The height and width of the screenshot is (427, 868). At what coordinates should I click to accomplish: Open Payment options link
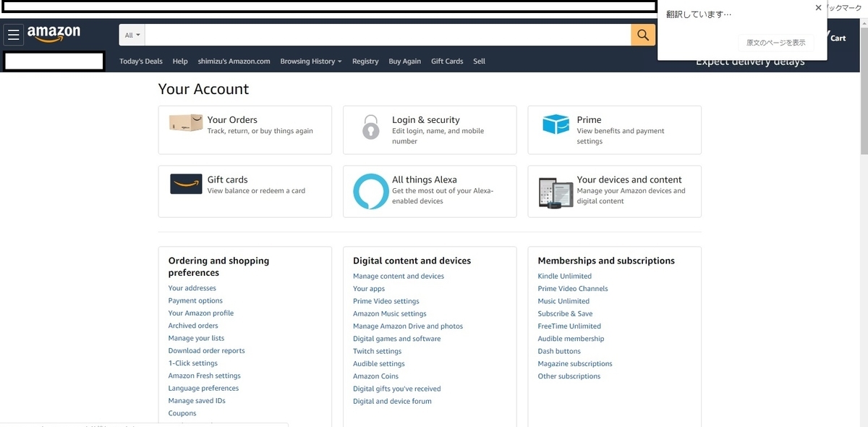tap(195, 300)
